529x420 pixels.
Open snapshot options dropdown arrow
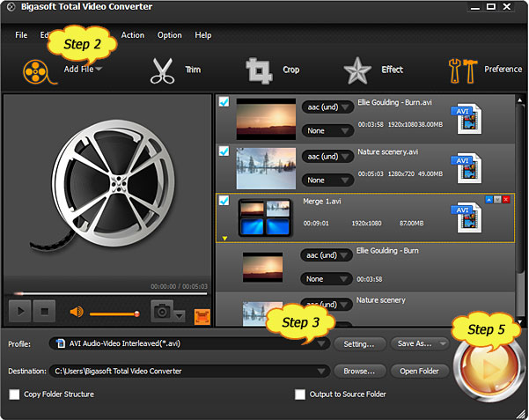coord(180,316)
